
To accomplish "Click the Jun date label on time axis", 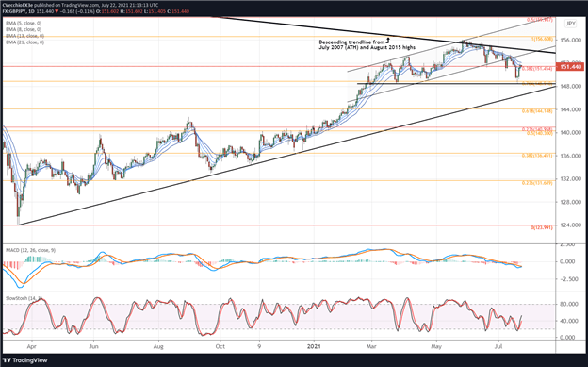I will [x=93, y=346].
